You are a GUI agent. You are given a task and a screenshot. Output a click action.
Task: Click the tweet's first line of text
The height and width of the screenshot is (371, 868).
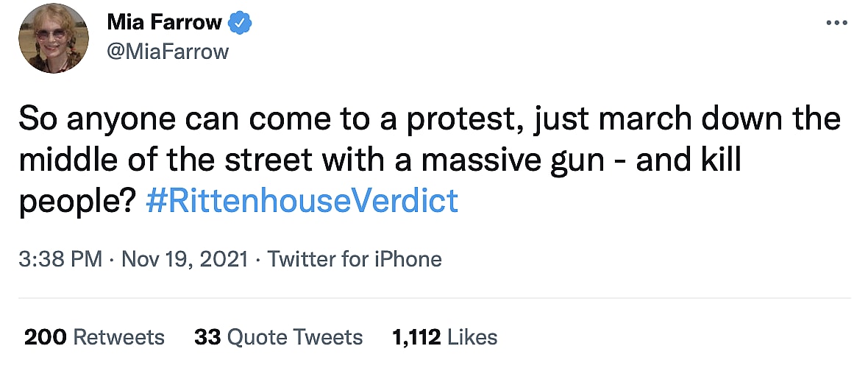coord(428,119)
